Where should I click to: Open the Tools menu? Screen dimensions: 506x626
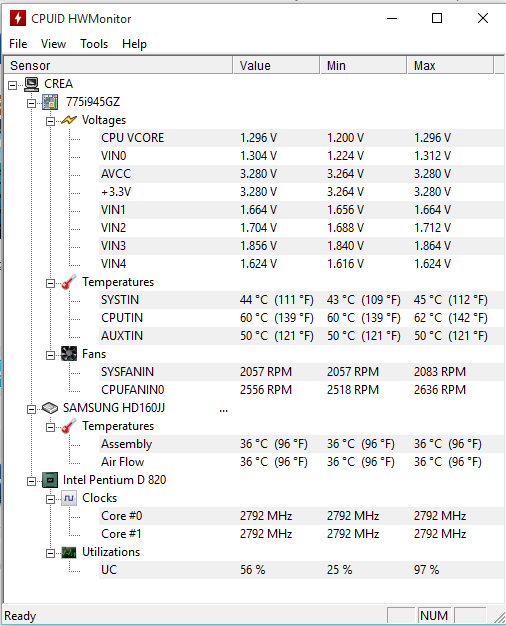94,44
